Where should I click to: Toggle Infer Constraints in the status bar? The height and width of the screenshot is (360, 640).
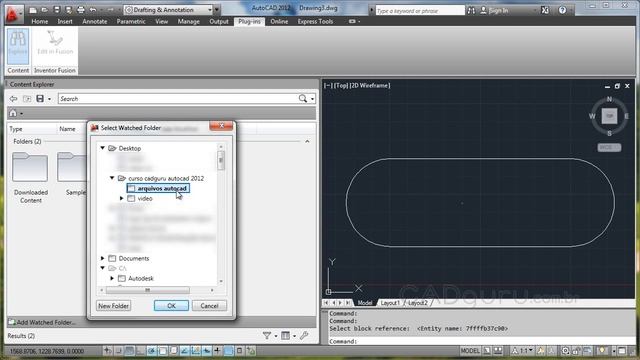click(107, 351)
